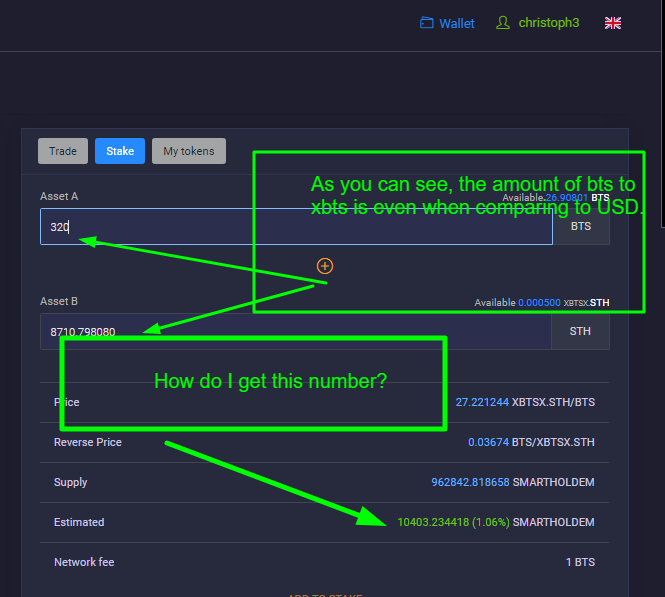The height and width of the screenshot is (597, 665).
Task: Open the BTS asset selector
Action: tap(581, 226)
